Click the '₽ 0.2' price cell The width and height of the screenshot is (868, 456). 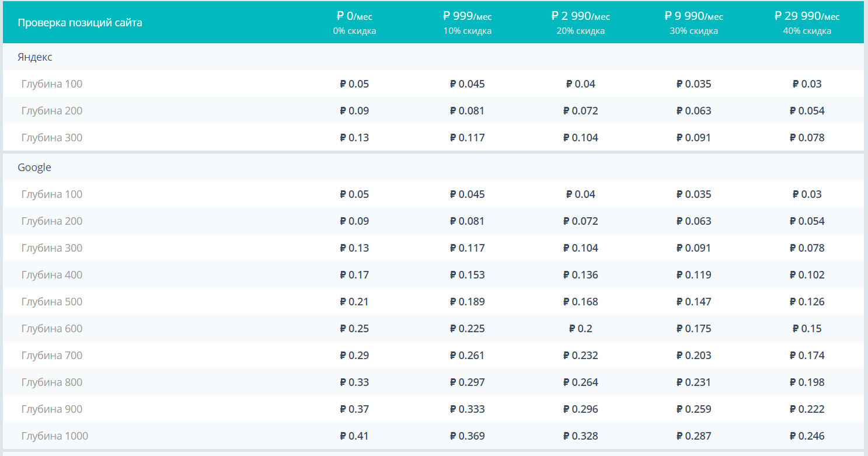[581, 329]
